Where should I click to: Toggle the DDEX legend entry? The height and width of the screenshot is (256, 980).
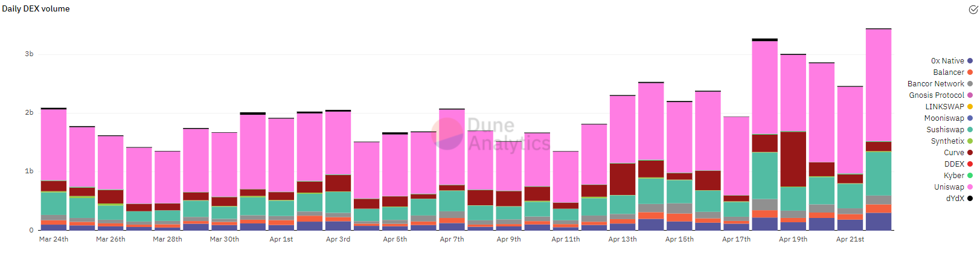[954, 164]
